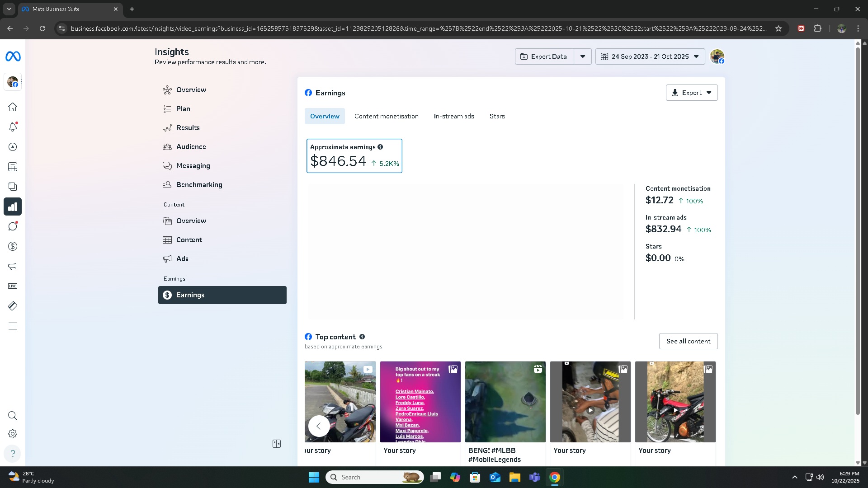The height and width of the screenshot is (488, 868).
Task: Open the date range picker
Action: pyautogui.click(x=650, y=56)
